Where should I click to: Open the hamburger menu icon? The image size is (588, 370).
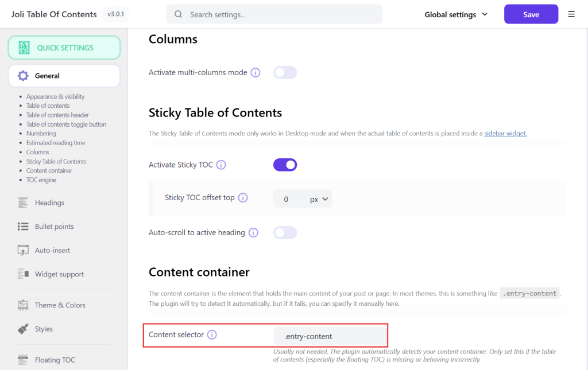tap(571, 14)
